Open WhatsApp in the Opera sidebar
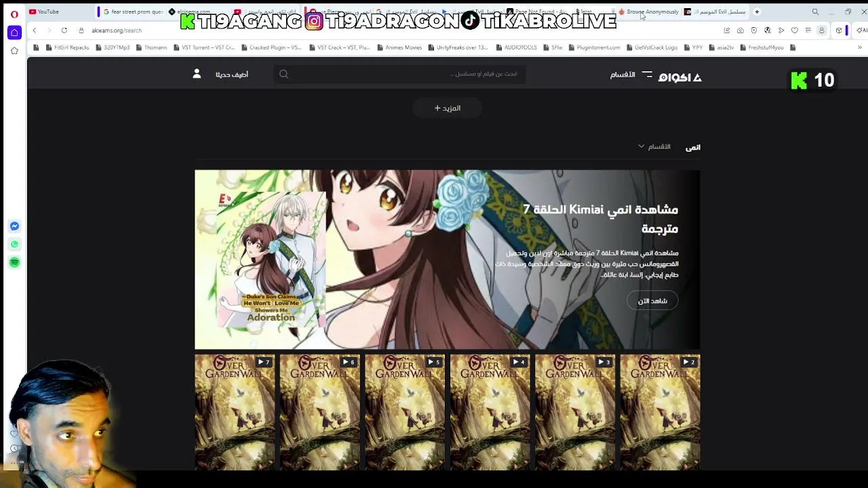This screenshot has width=868, height=488. 14,244
